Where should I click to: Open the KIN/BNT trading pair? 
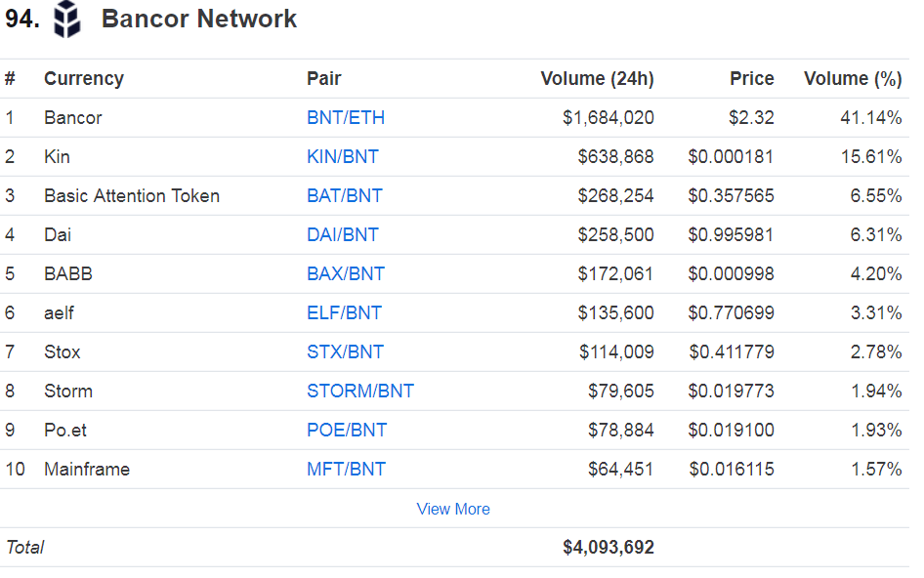(343, 157)
